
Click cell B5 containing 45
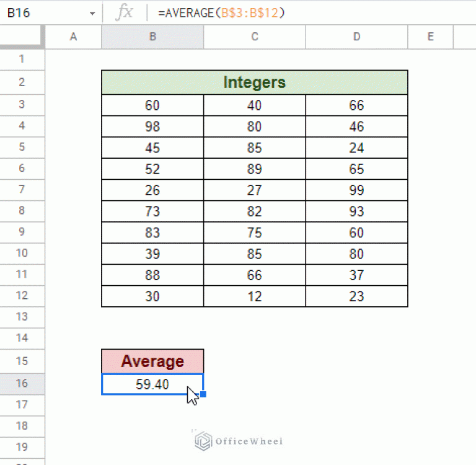tap(152, 148)
